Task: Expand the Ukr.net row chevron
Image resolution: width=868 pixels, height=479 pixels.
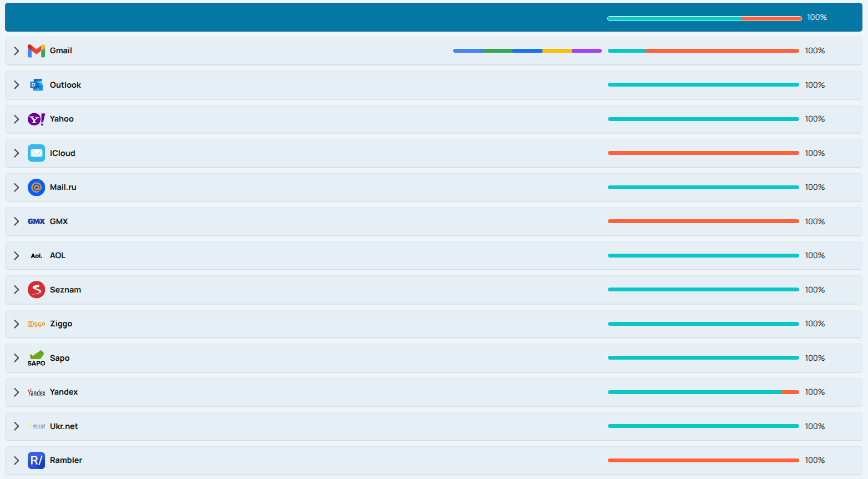Action: [x=17, y=426]
